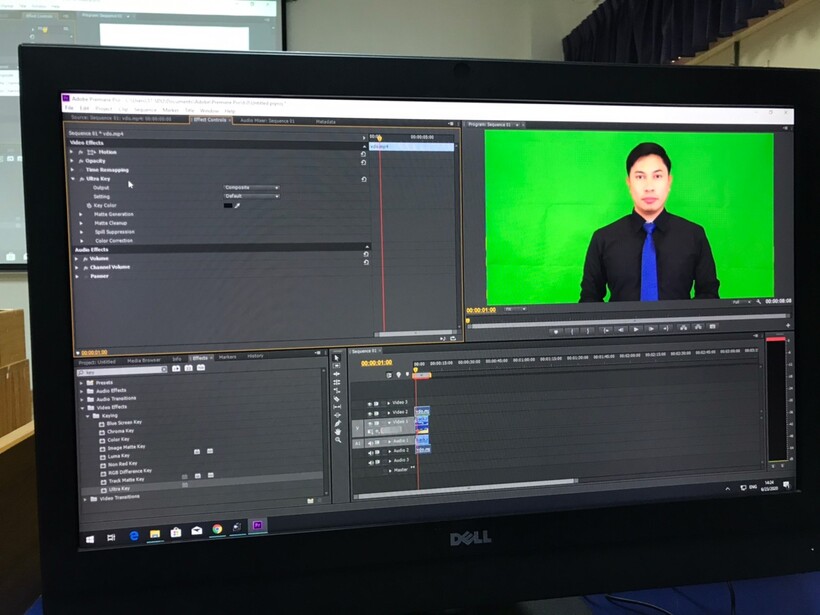The image size is (820, 615).
Task: Select the Hand tool
Action: pos(338,432)
